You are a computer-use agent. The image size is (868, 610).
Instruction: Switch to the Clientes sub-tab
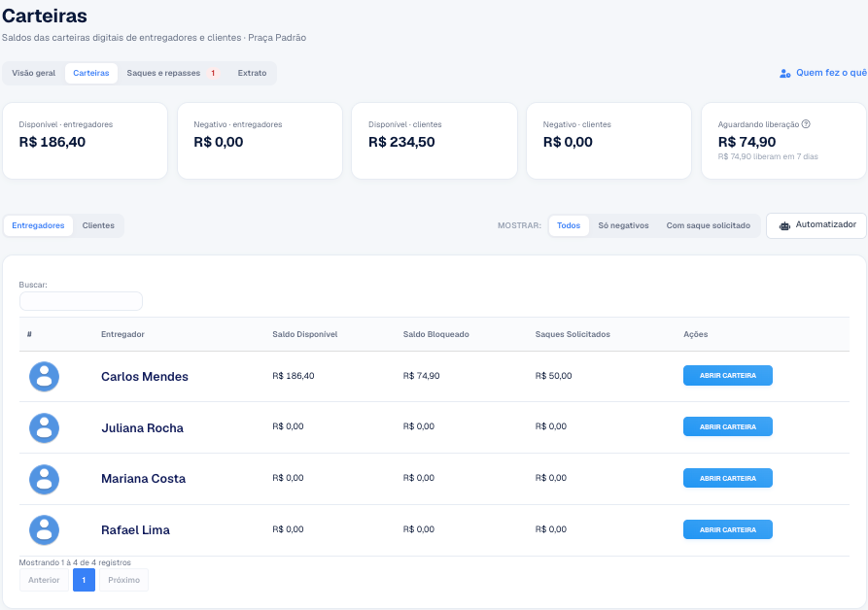(x=98, y=225)
